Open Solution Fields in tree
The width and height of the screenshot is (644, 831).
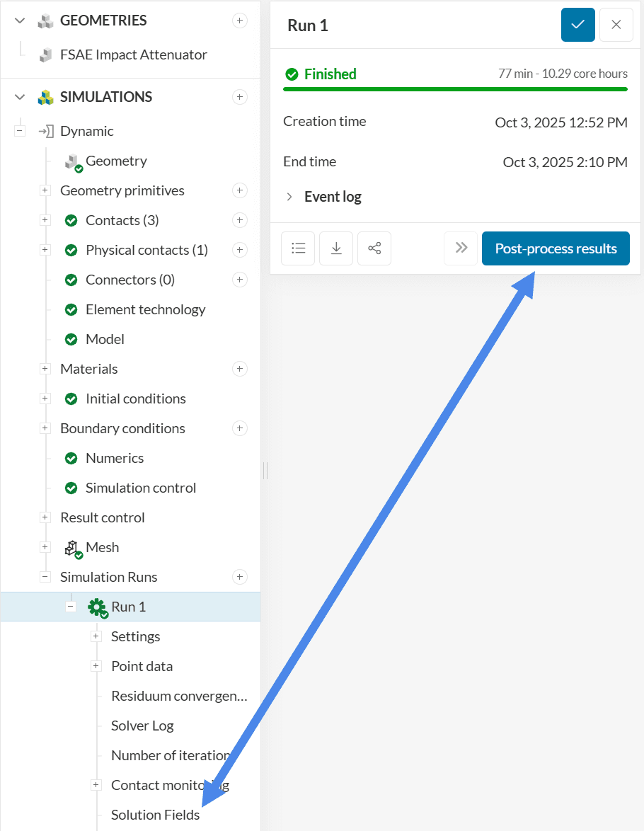pyautogui.click(x=155, y=815)
